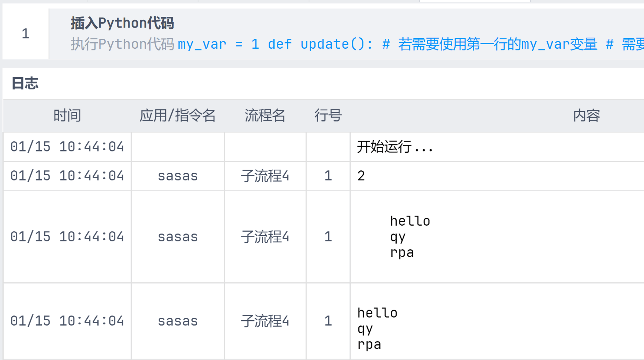Click sasas in the log row with content 2
644x360 pixels.
(x=177, y=176)
